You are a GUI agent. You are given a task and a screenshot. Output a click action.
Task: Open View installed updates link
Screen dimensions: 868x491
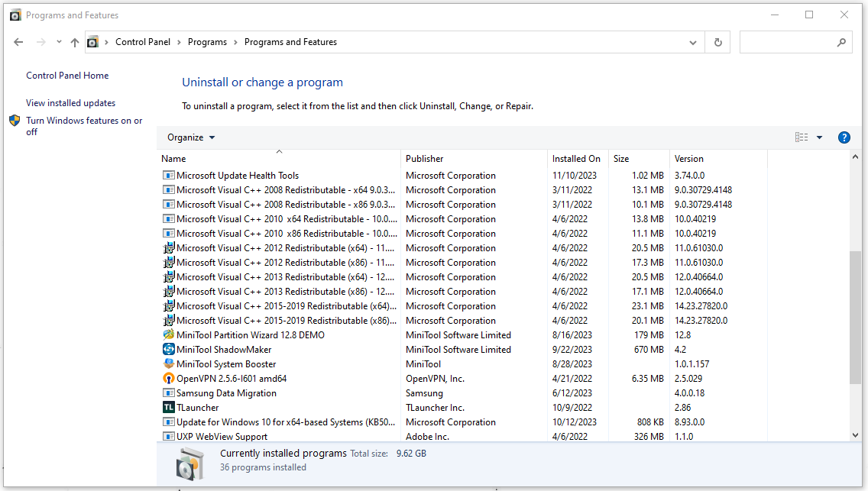coord(70,103)
